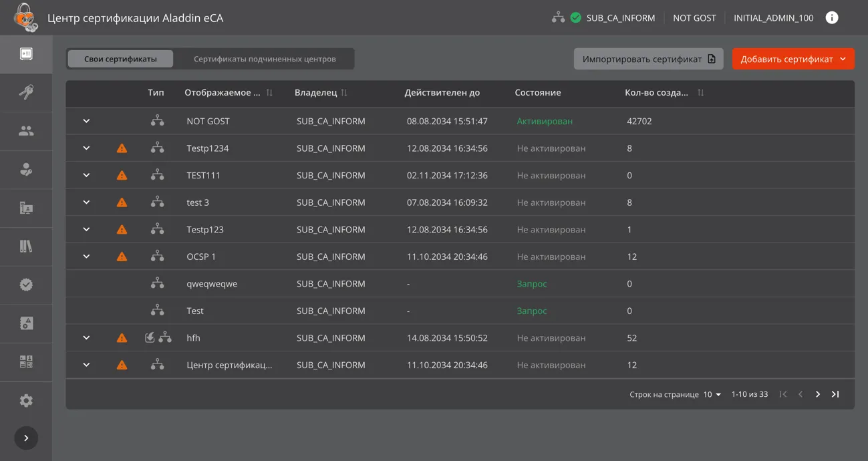Viewport: 868px width, 461px height.
Task: Click the Aladdin eCA padlock logo
Action: tap(25, 18)
